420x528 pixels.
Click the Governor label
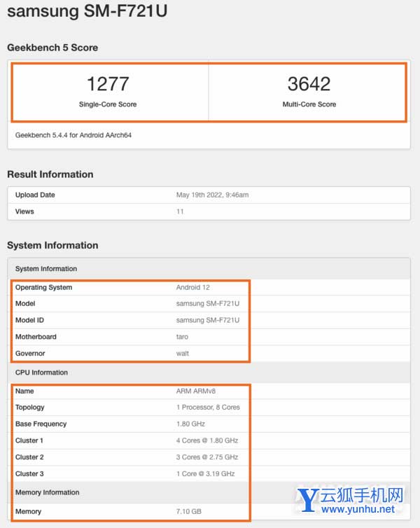point(30,354)
